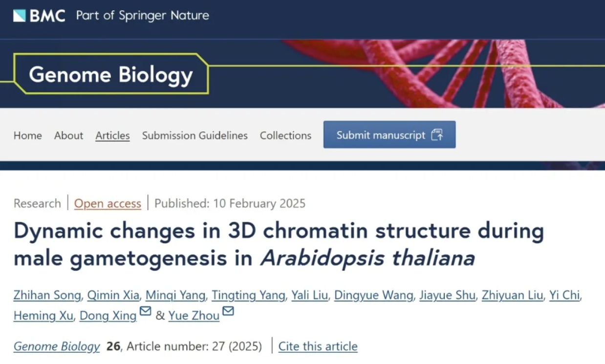The height and width of the screenshot is (364, 605).
Task: Open author Qimin Xia's details
Action: point(113,295)
